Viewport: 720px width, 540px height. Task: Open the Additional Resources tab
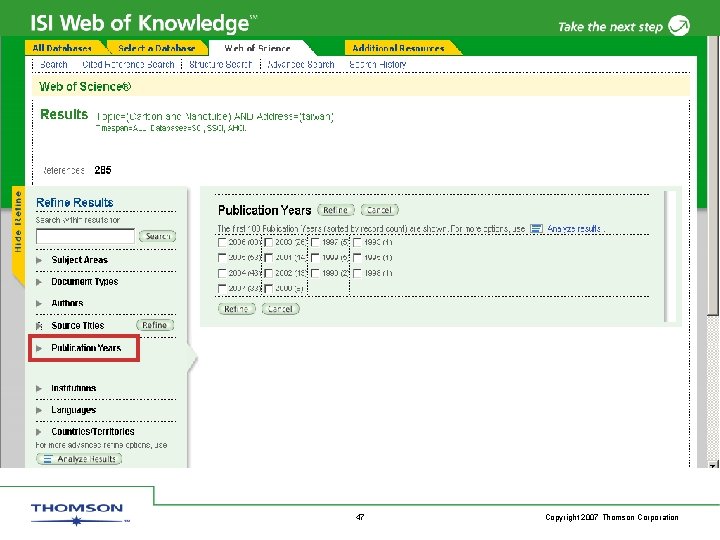click(399, 48)
